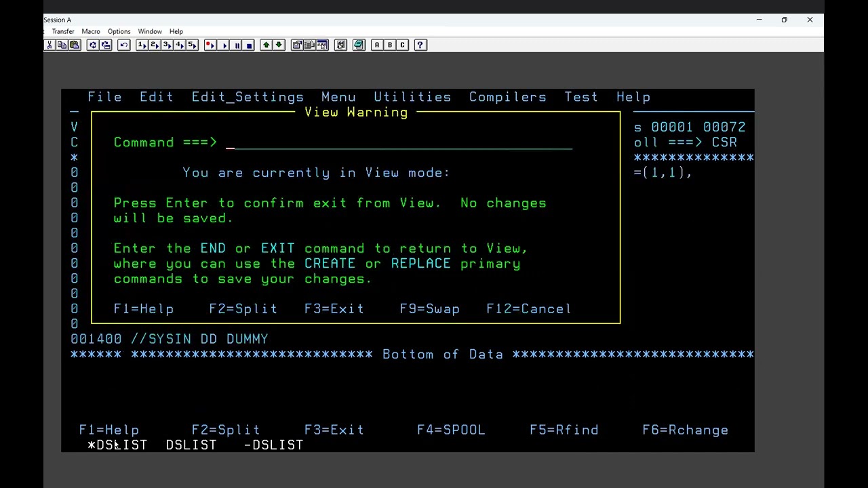Click the View Warning popup title
868x488 pixels.
tap(356, 113)
